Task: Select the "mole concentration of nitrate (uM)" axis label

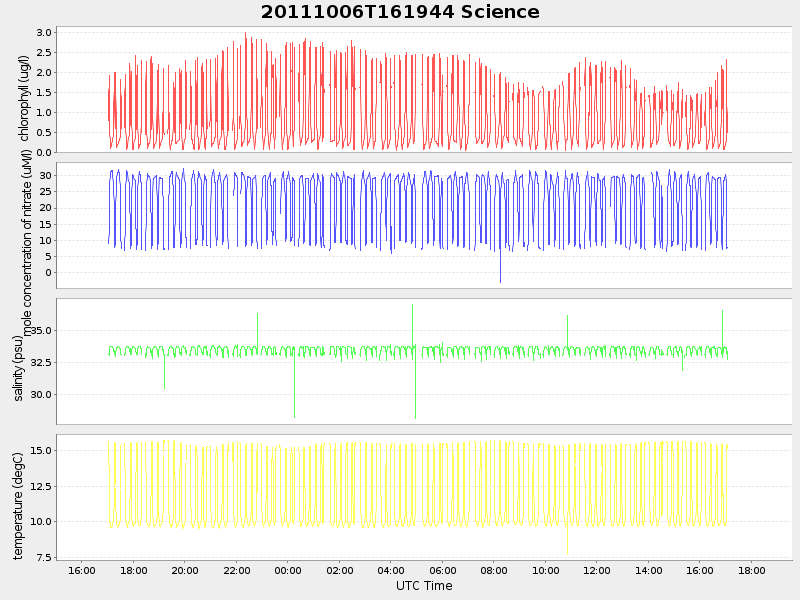Action: tap(27, 242)
